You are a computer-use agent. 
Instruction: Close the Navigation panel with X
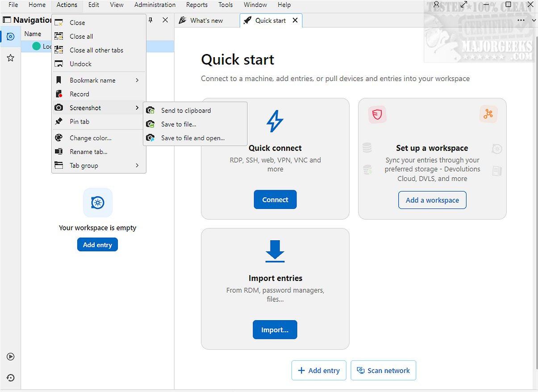click(x=165, y=20)
